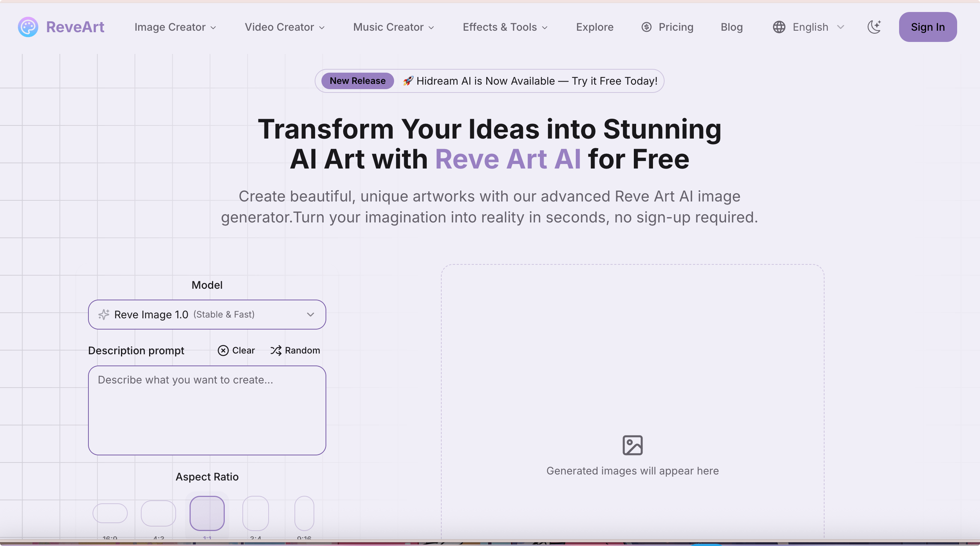Select the 4:3 aspect ratio
Viewport: 980px width, 546px height.
click(x=158, y=514)
